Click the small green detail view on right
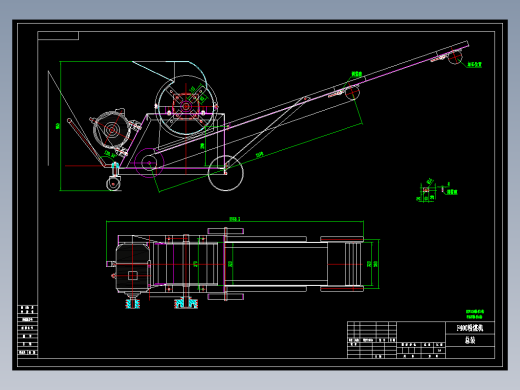Viewport: 520px width, 390px height. 437,191
